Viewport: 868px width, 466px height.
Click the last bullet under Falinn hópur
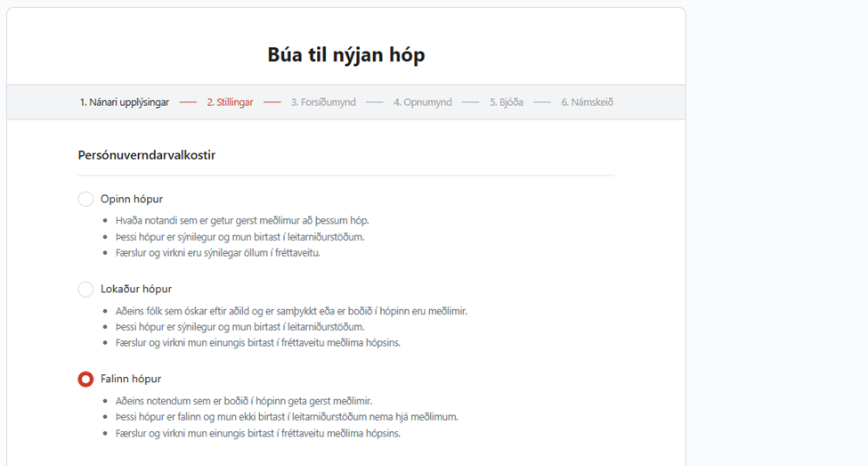point(257,433)
